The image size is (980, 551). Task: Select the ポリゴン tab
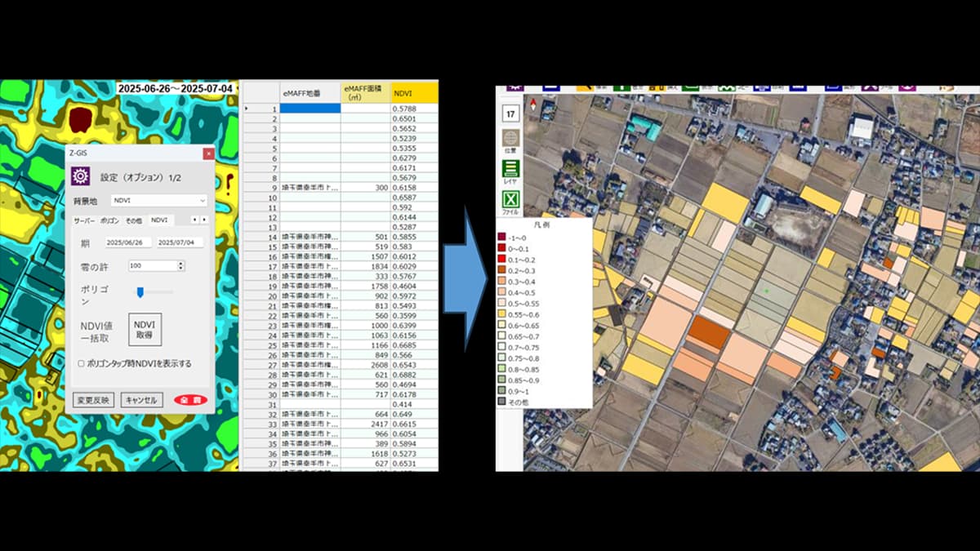[x=109, y=220]
